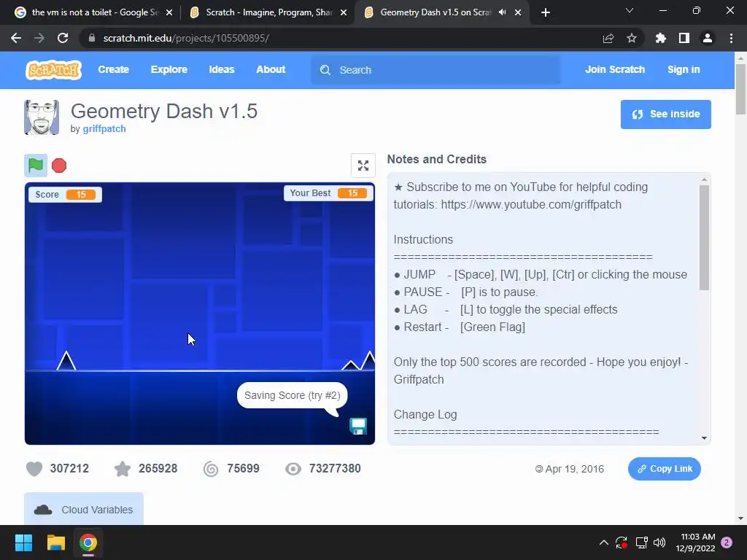Click the Score counter on the stage
This screenshot has width=747, height=560.
pyautogui.click(x=65, y=194)
